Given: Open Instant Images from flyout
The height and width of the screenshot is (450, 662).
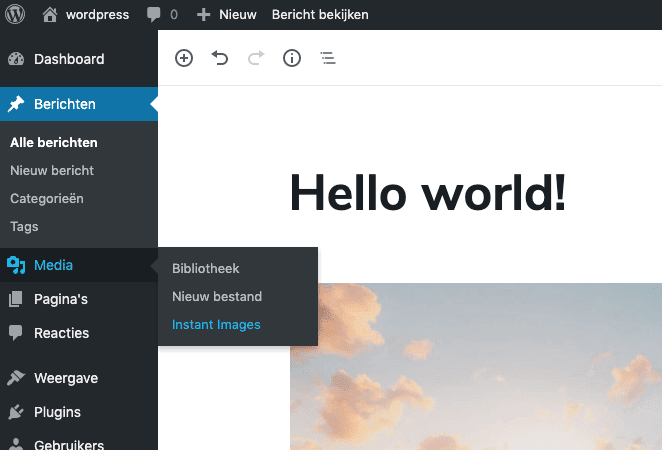Looking at the screenshot, I should [216, 325].
